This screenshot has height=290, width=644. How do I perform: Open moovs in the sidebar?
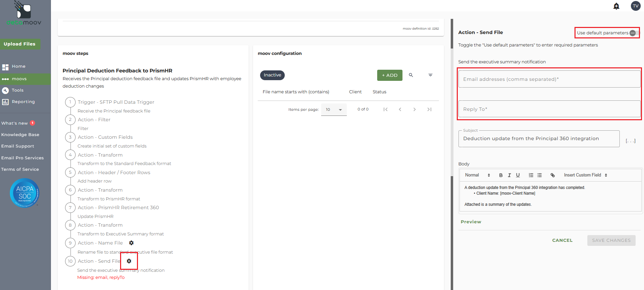25,79
